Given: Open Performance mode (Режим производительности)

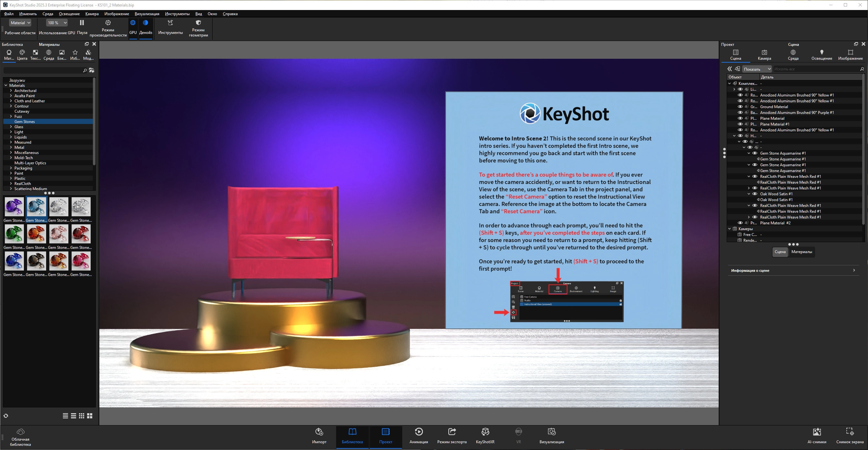Looking at the screenshot, I should coord(108,23).
